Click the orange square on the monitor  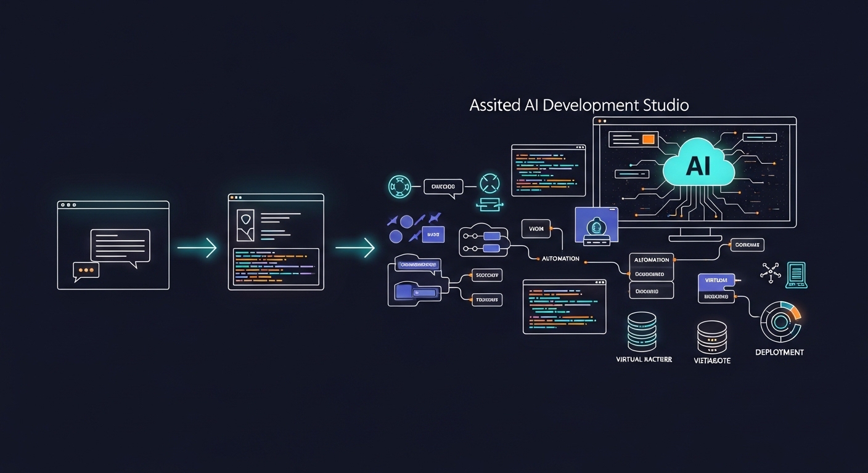(648, 139)
